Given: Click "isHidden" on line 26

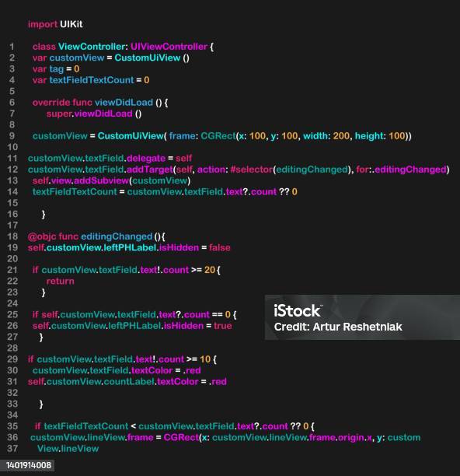Looking at the screenshot, I should [x=183, y=326].
